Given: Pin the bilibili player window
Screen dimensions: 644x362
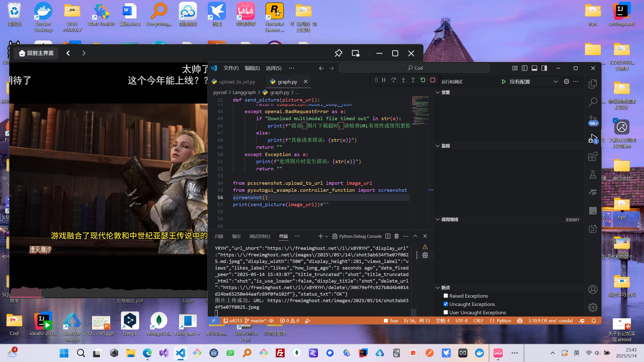Looking at the screenshot, I should point(338,53).
